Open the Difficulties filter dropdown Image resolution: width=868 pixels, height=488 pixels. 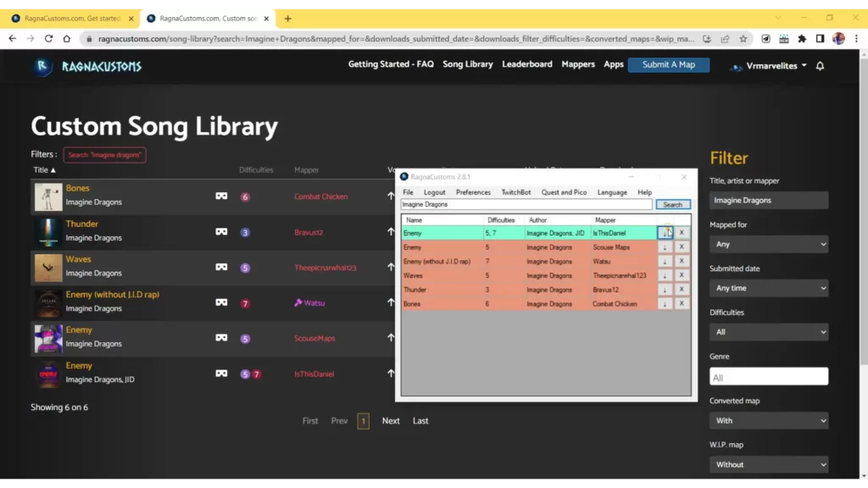769,332
